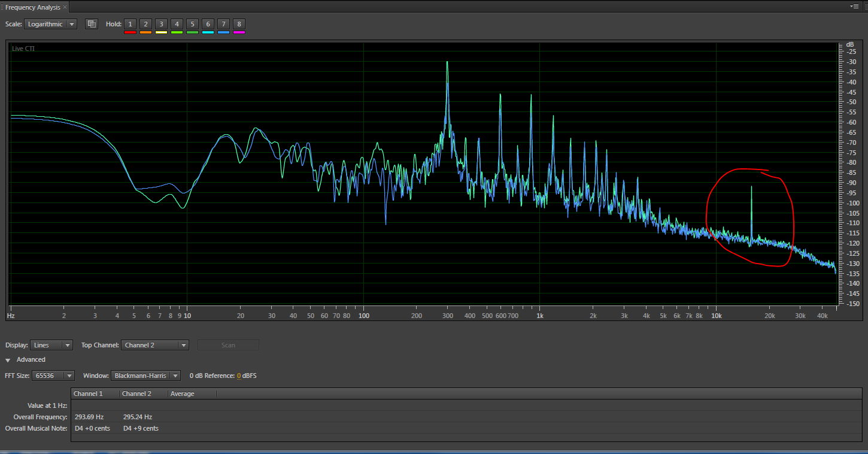
Task: Click the 10k frequency axis label
Action: pos(716,315)
